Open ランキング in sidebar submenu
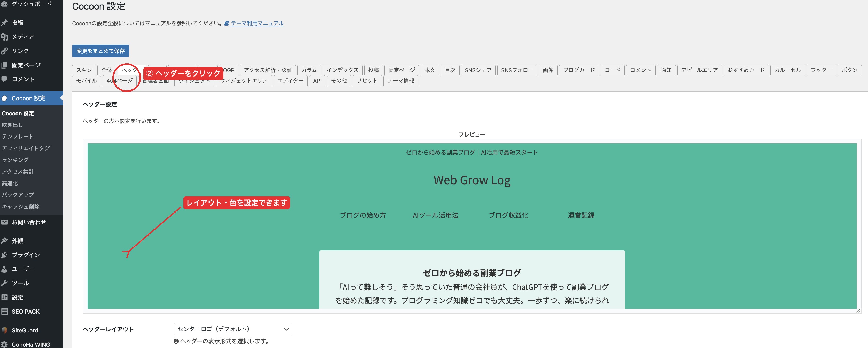Screen dimensions: 868x348 (x=15, y=160)
